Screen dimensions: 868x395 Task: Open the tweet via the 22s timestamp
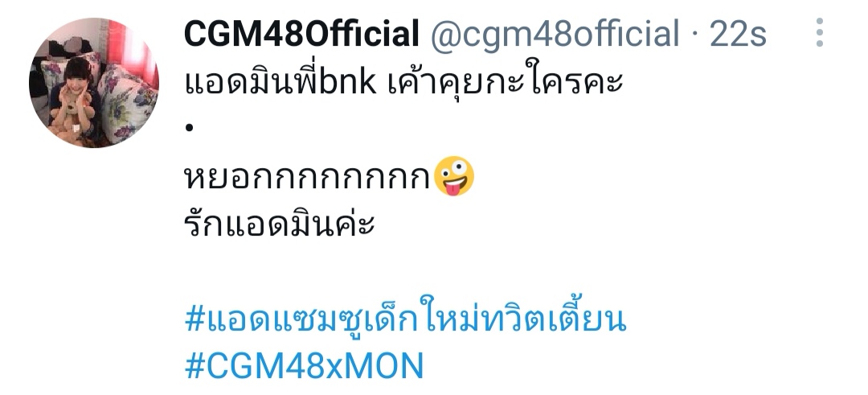[738, 34]
